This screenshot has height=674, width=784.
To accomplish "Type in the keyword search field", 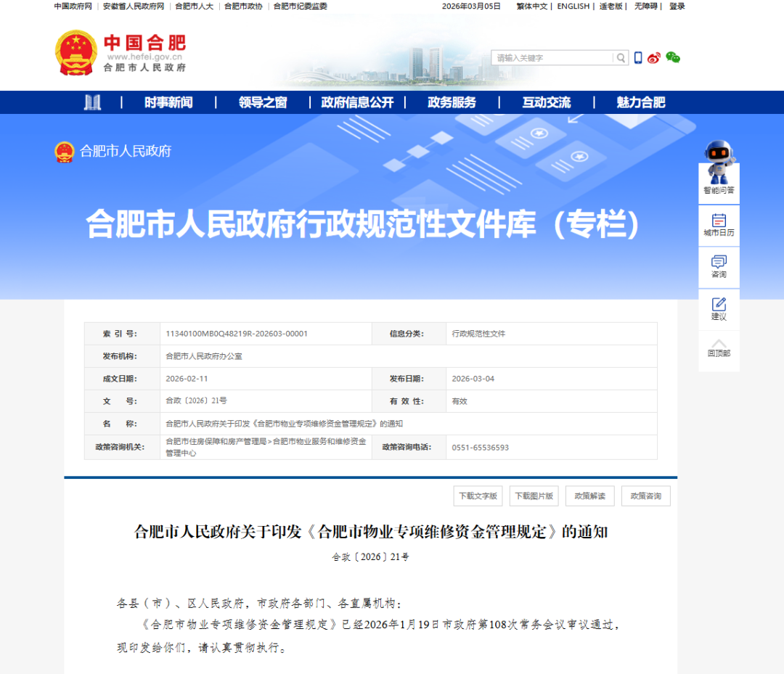I will tap(553, 58).
